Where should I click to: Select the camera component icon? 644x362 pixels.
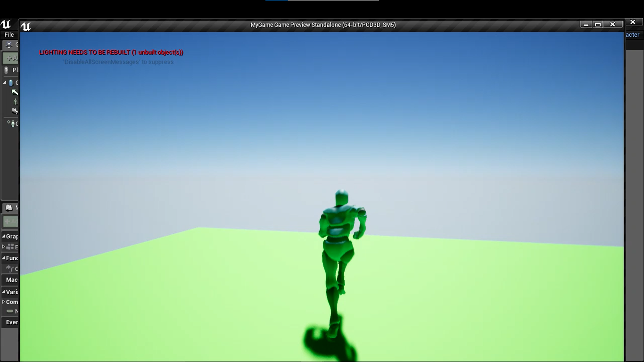15,111
